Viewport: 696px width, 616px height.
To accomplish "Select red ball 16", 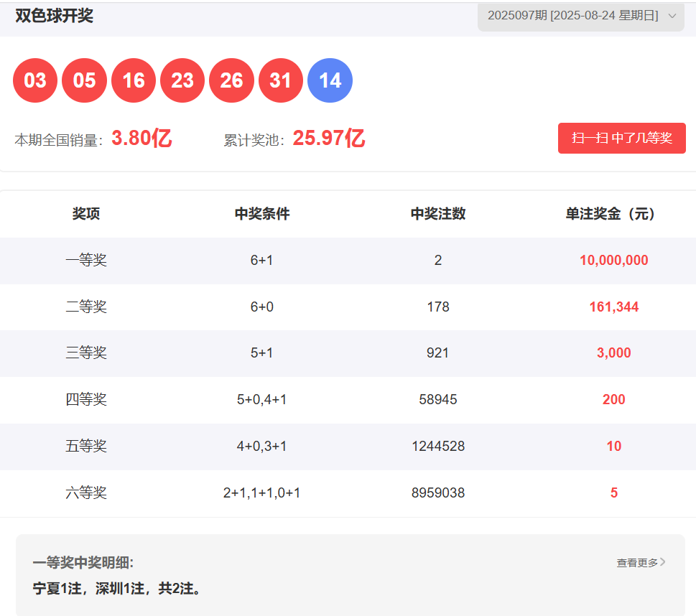I will tap(134, 80).
